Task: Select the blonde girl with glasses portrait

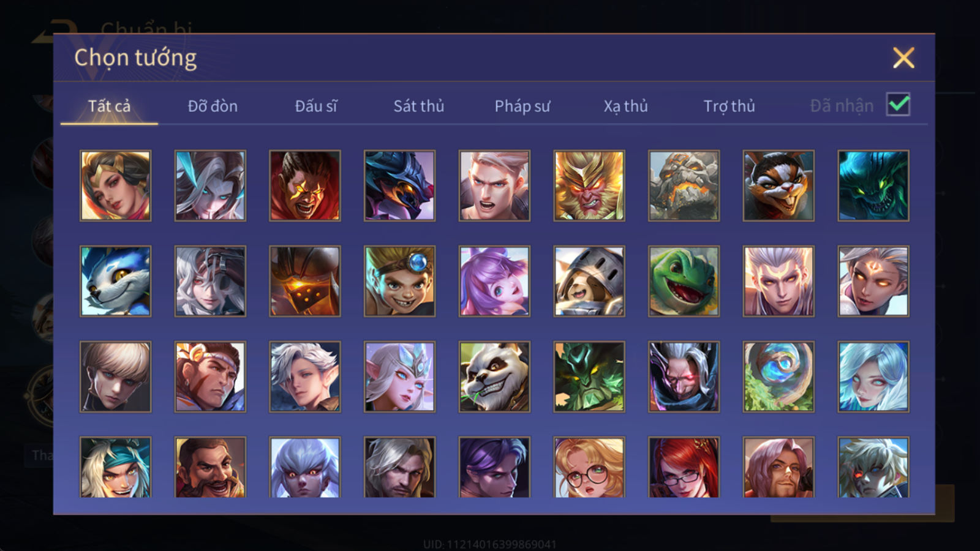Action: pos(589,467)
